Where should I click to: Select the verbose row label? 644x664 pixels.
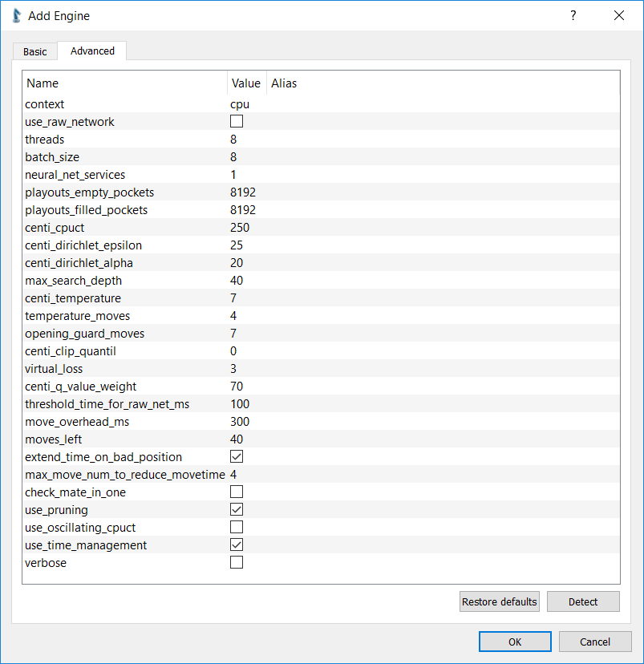point(46,563)
